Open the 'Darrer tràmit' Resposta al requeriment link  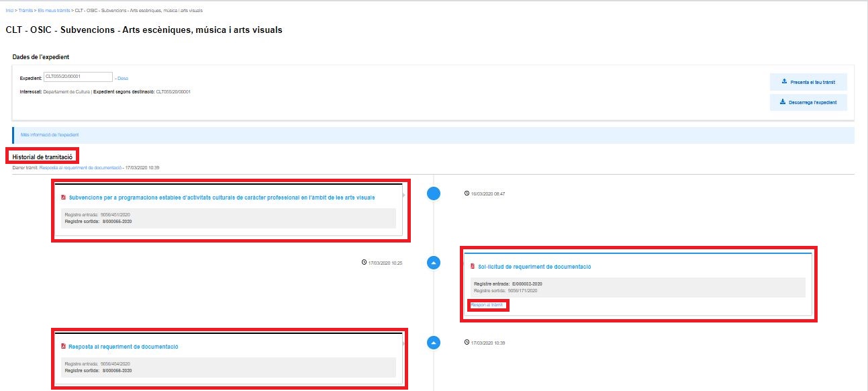81,167
